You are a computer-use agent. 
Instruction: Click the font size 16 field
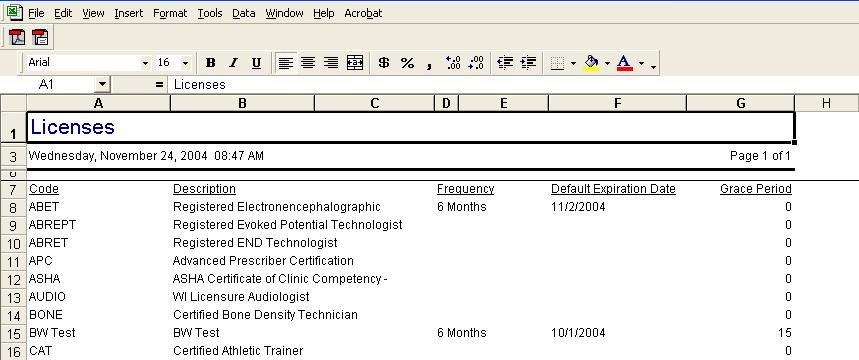coord(167,63)
